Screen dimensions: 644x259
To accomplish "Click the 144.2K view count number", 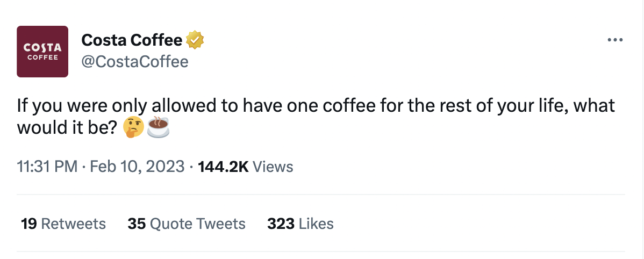I will point(223,167).
